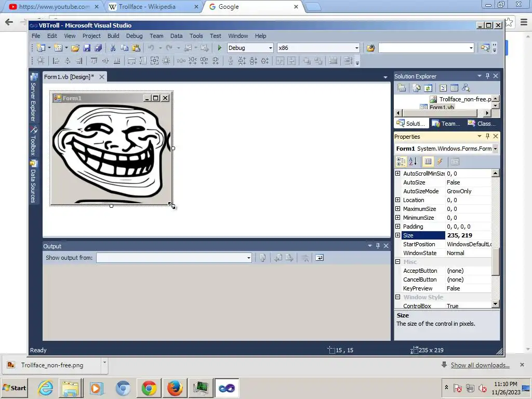Click the Make Same Width icon

pyautogui.click(x=131, y=61)
